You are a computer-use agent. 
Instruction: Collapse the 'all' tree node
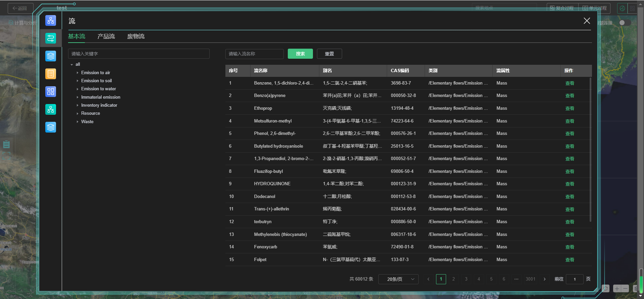pos(72,64)
